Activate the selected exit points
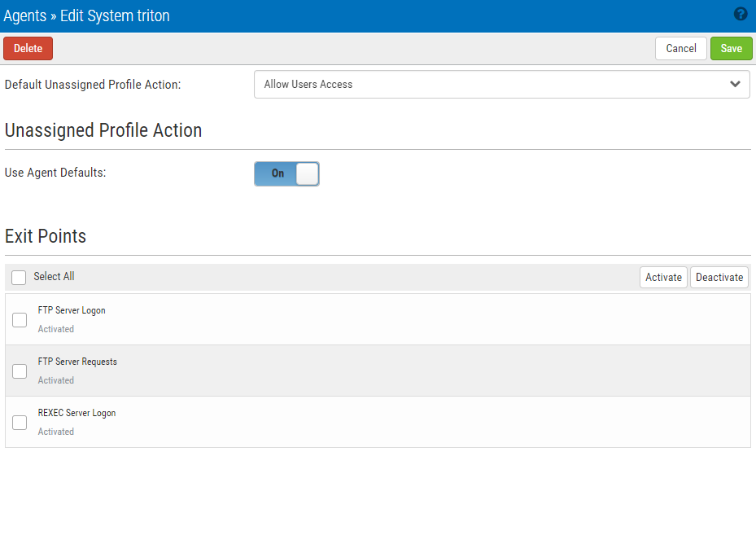The height and width of the screenshot is (544, 756). point(663,277)
